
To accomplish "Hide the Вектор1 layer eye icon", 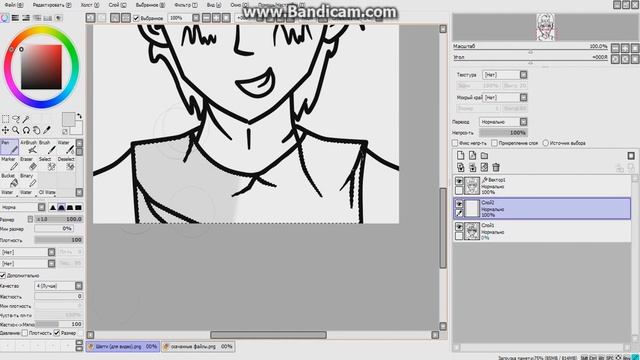I will click(x=459, y=181).
